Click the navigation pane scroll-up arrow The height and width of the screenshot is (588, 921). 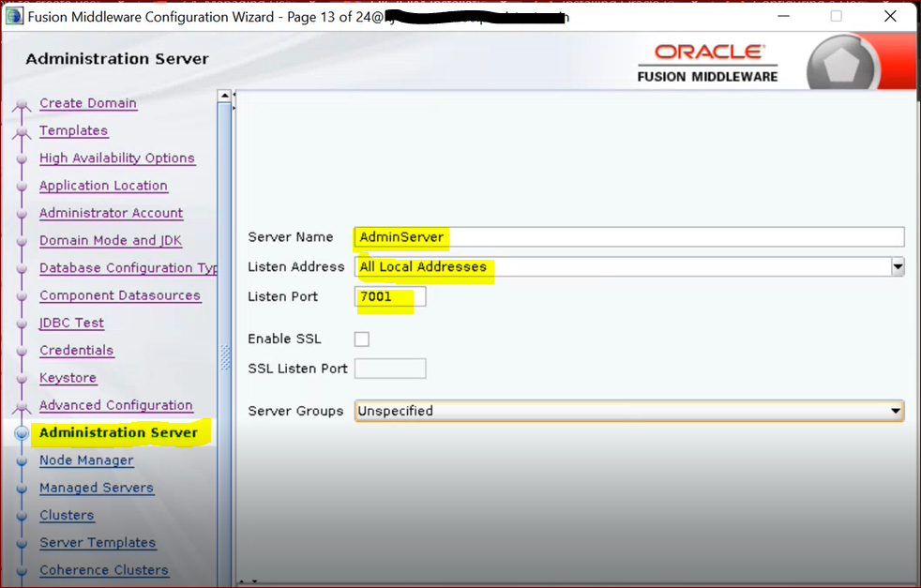pyautogui.click(x=224, y=96)
